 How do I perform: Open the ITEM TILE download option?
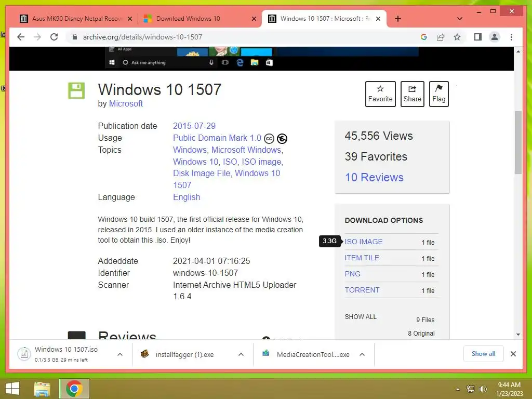click(362, 258)
